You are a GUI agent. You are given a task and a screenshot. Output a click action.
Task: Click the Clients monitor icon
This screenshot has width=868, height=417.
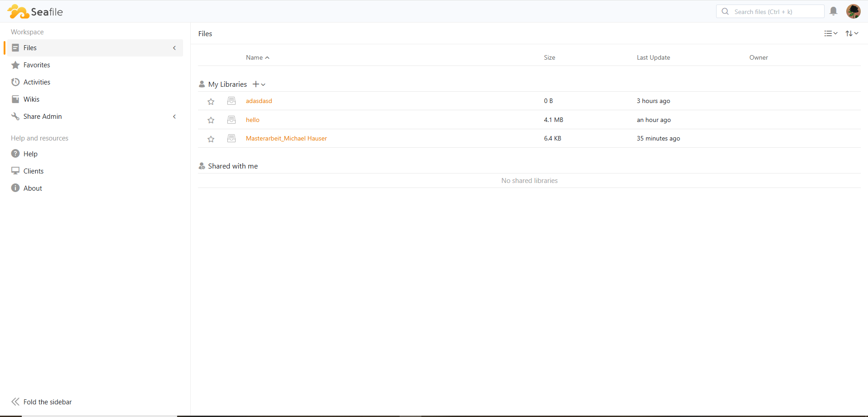pyautogui.click(x=15, y=171)
